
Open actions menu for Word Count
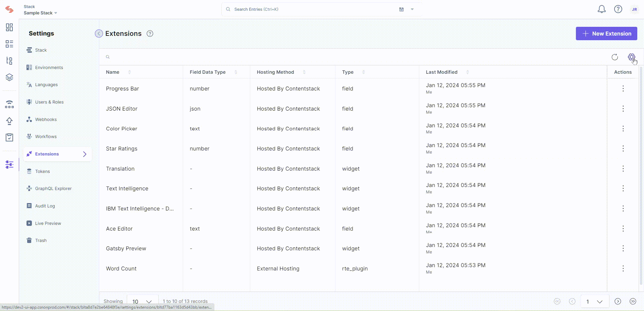(623, 268)
